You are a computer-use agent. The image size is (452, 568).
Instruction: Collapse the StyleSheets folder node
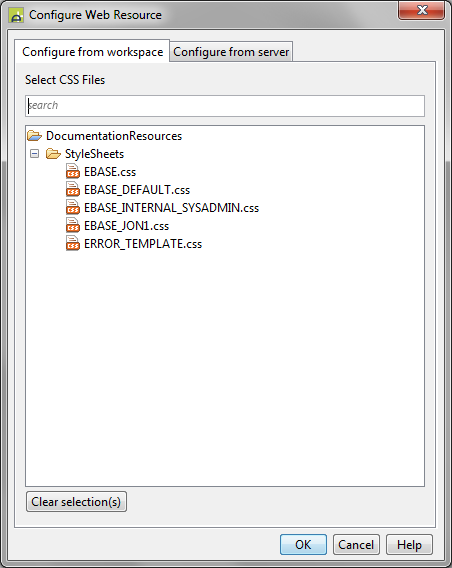pos(34,154)
